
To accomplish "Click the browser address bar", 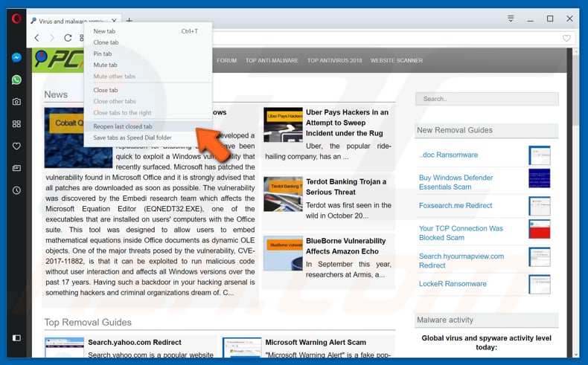I will tap(386, 38).
